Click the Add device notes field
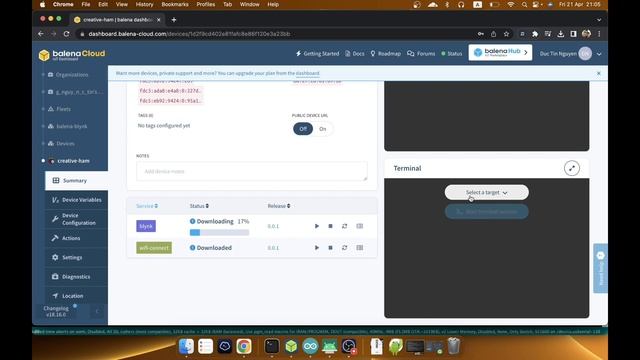 click(252, 171)
